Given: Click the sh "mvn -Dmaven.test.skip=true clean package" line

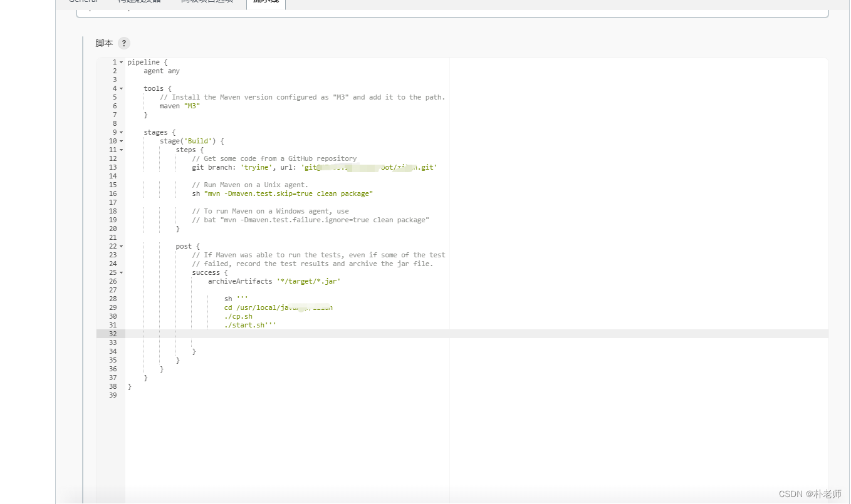Looking at the screenshot, I should coord(283,193).
